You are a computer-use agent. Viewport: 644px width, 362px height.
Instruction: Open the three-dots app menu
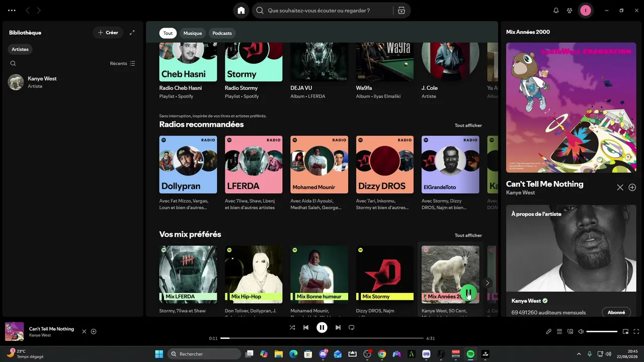coord(12,11)
